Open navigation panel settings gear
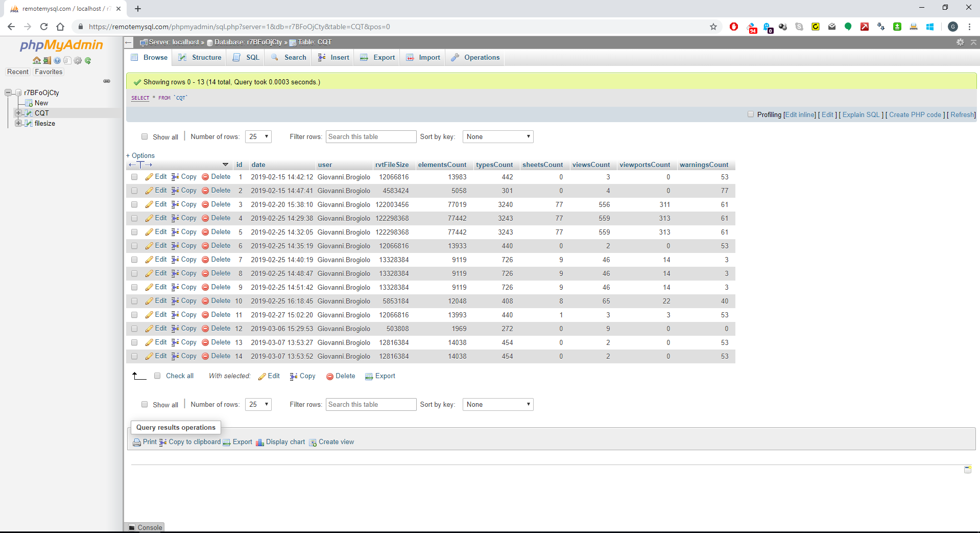 pos(78,60)
